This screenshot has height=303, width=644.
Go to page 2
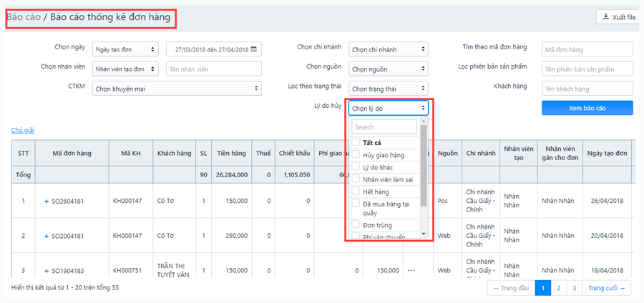[559, 288]
